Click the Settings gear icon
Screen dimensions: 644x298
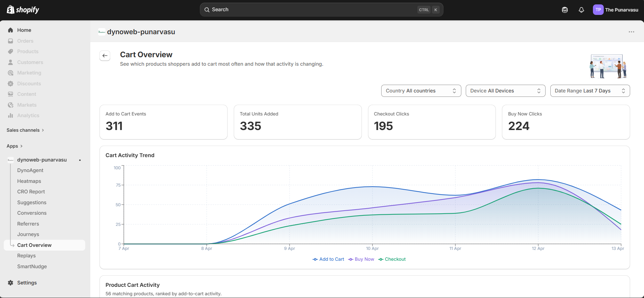click(10, 283)
